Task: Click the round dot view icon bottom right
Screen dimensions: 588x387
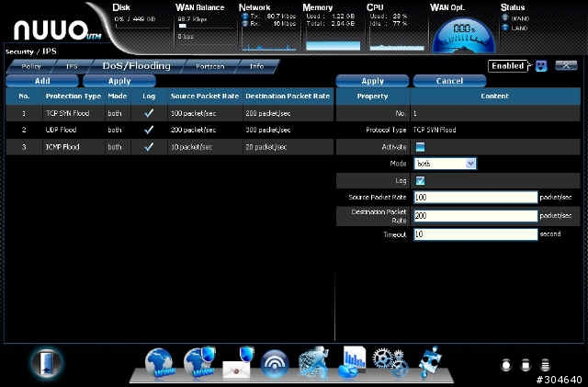Action: point(506,364)
